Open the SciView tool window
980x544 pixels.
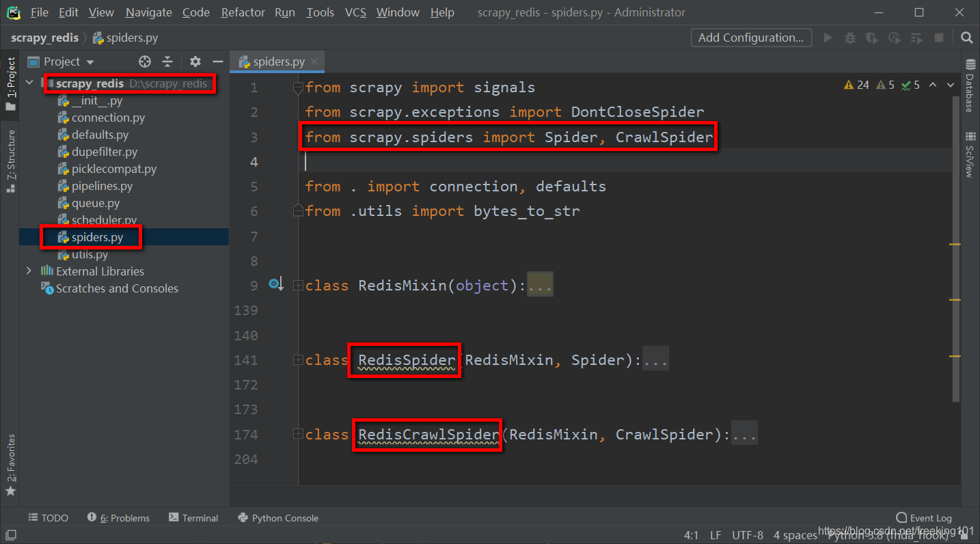pos(970,154)
